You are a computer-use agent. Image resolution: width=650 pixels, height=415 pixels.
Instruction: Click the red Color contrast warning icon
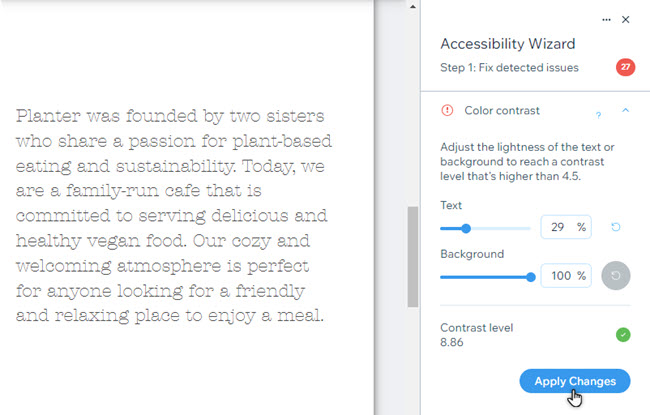(447, 110)
